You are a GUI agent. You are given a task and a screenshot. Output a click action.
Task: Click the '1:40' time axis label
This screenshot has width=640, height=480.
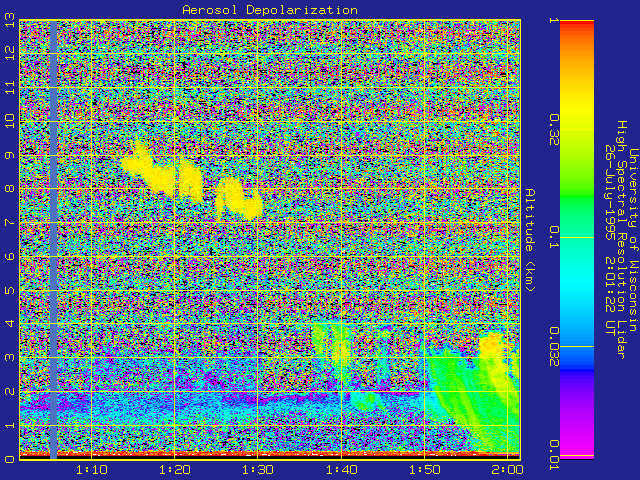(x=341, y=470)
